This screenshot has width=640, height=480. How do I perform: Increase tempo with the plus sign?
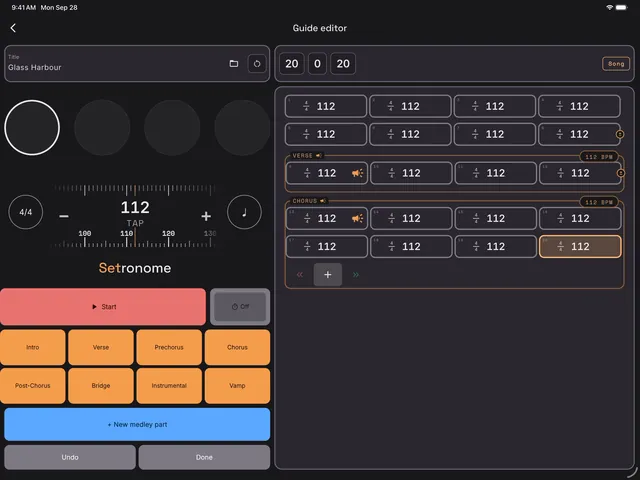click(x=206, y=216)
